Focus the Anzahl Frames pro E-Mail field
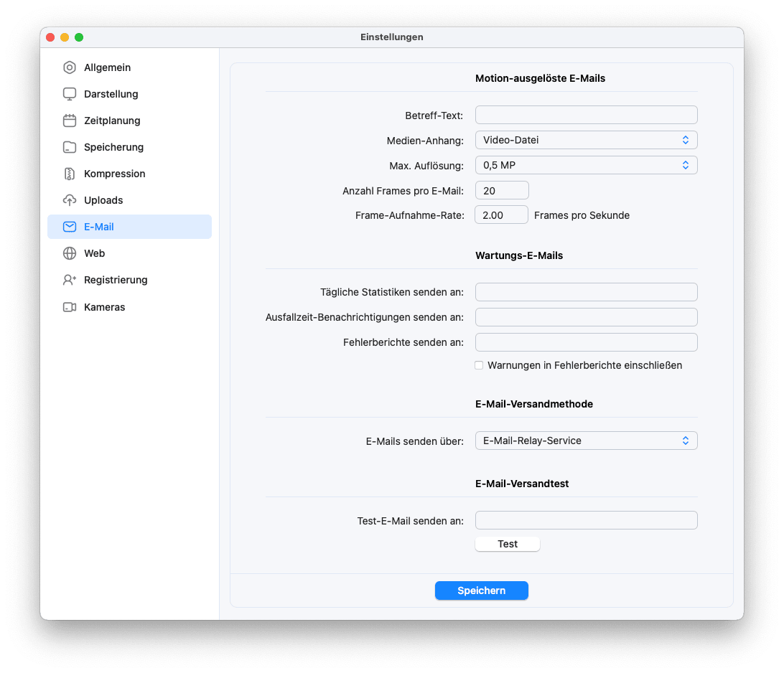784x673 pixels. click(501, 190)
